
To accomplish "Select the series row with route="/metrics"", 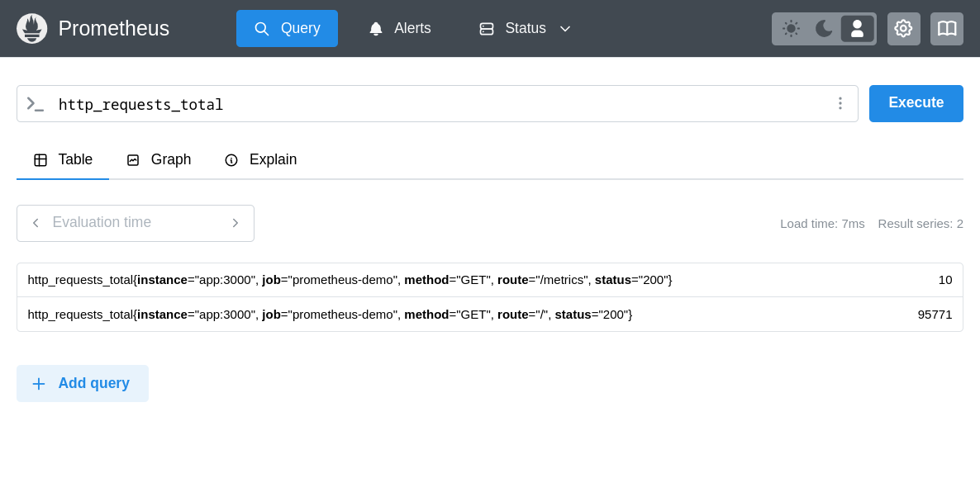I will (490, 280).
